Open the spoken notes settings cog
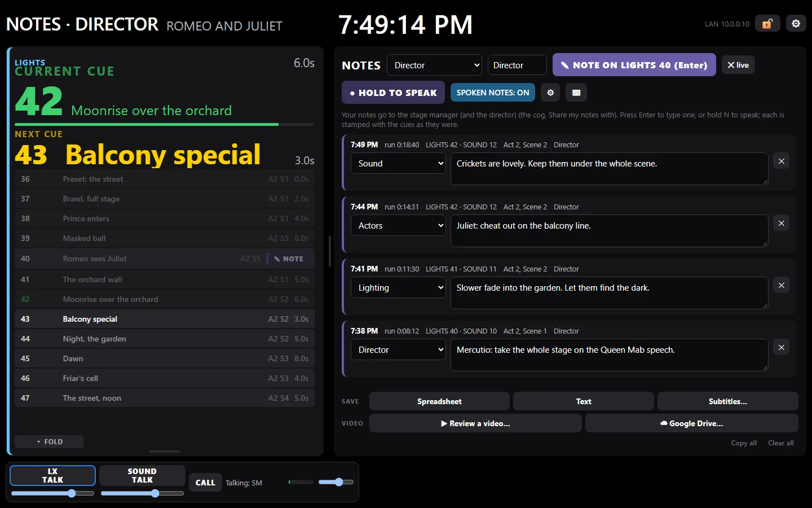This screenshot has width=812, height=508. 550,93
